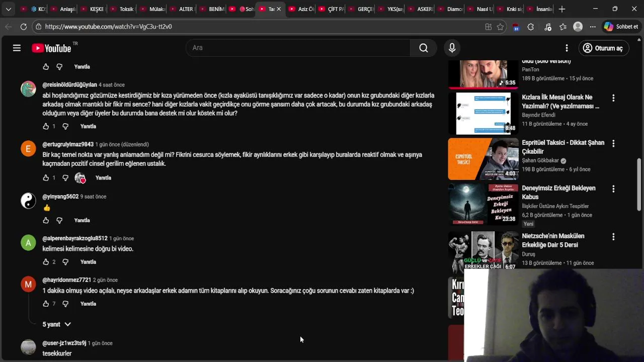Reply to @alperenbayrakzoglu8512's comment
This screenshot has height=362, width=644.
click(88, 262)
